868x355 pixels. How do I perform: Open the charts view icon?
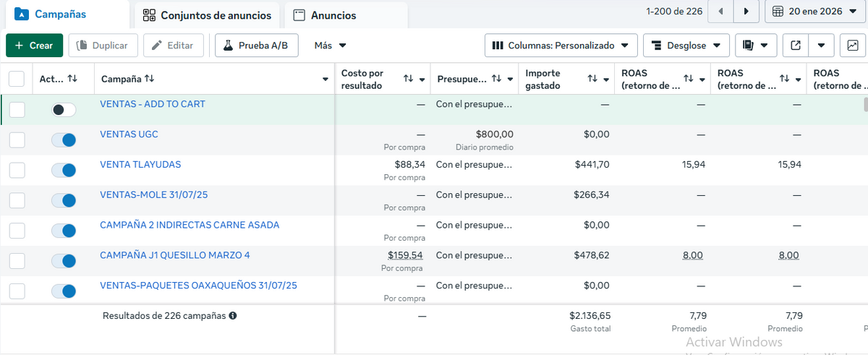(853, 46)
